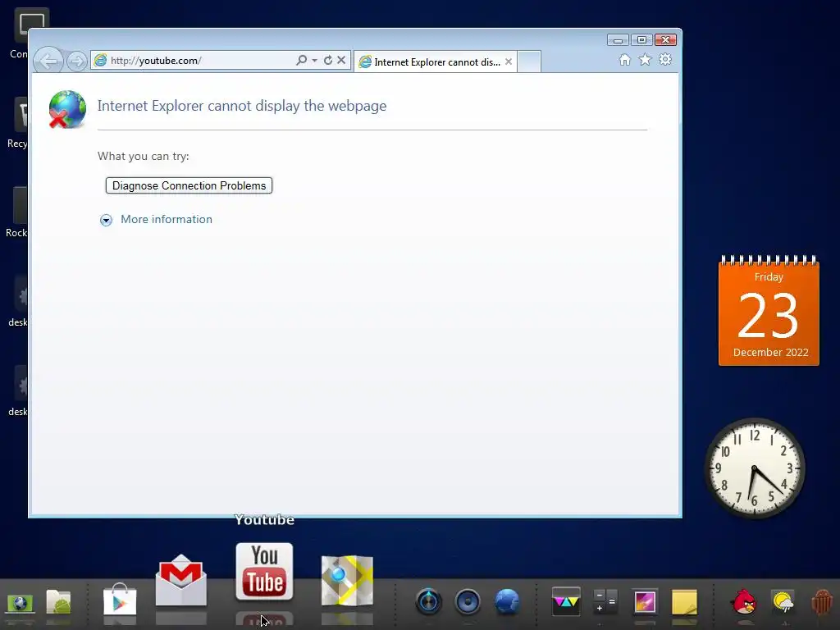Open Google Maps in the dock
Viewport: 840px width, 630px height.
pos(347,581)
